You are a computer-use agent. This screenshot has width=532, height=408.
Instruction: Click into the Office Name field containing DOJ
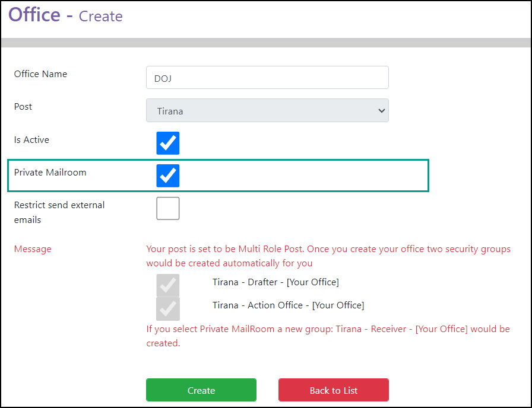coord(267,78)
